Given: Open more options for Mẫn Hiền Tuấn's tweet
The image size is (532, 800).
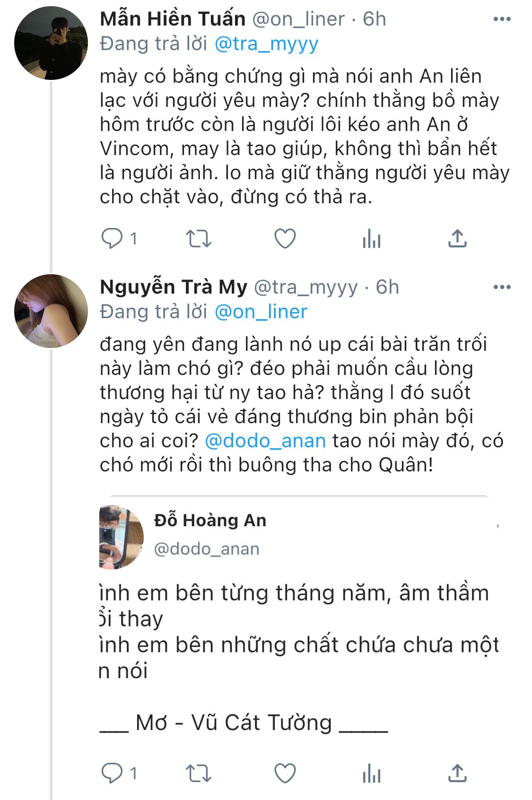Looking at the screenshot, I should coord(502,19).
